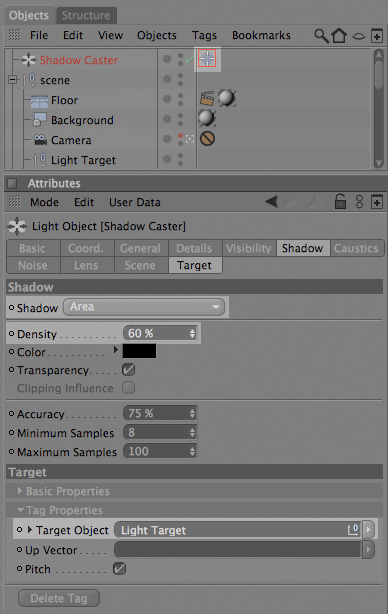
Task: Open the Shadow type dropdown showing Area
Action: click(x=144, y=307)
